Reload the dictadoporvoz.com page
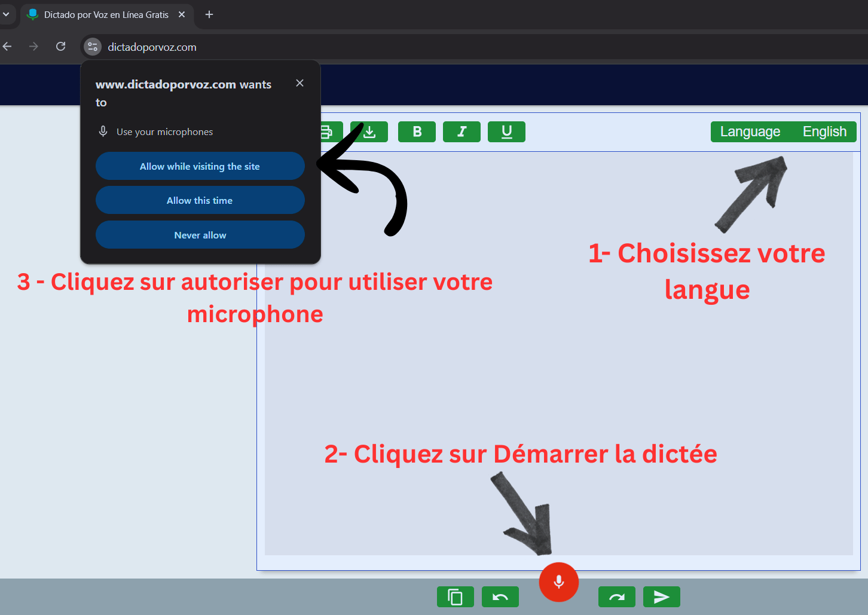 tap(60, 47)
